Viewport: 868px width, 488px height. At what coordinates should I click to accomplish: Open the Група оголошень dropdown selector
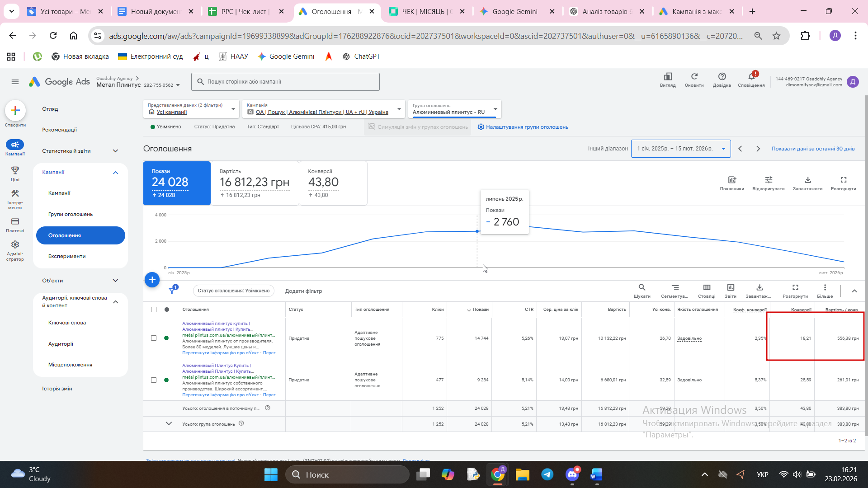[454, 109]
